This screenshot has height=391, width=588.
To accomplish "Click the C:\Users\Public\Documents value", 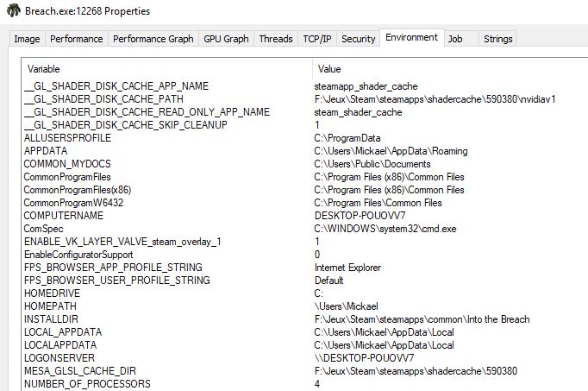I will pos(372,164).
